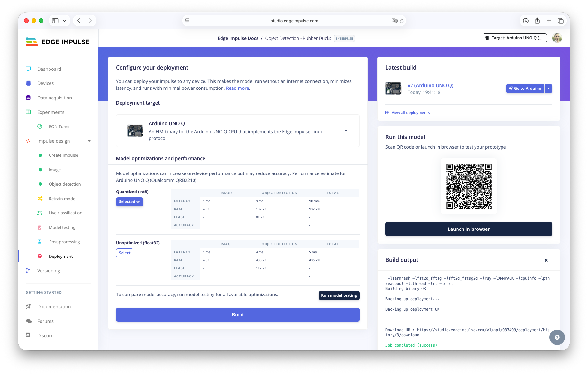Click the Run model testing button

pos(339,295)
